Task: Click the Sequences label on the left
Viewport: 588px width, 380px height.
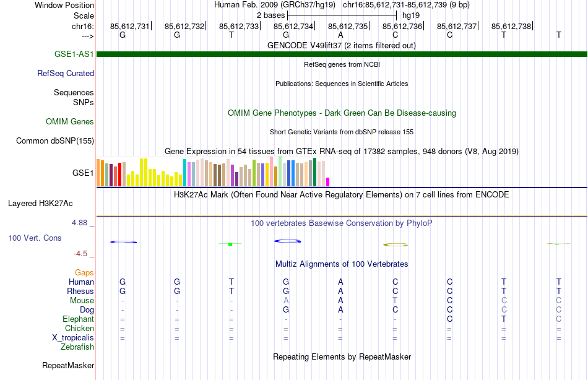Action: [74, 92]
